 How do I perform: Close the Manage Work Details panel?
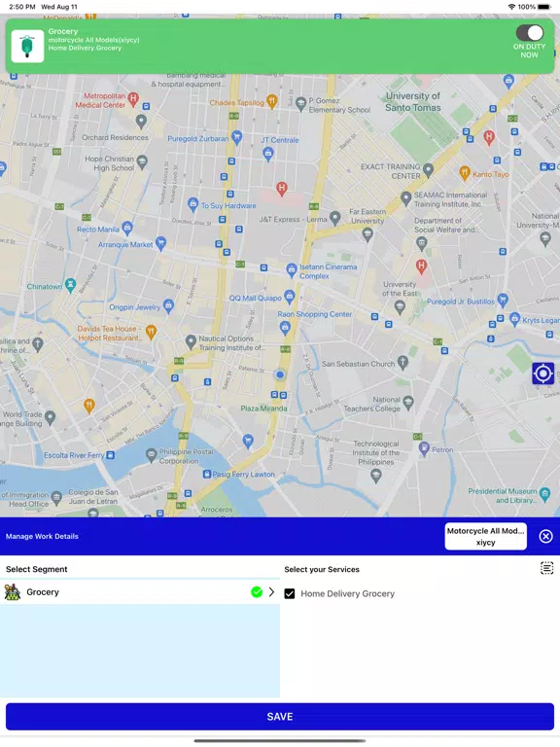click(x=545, y=537)
